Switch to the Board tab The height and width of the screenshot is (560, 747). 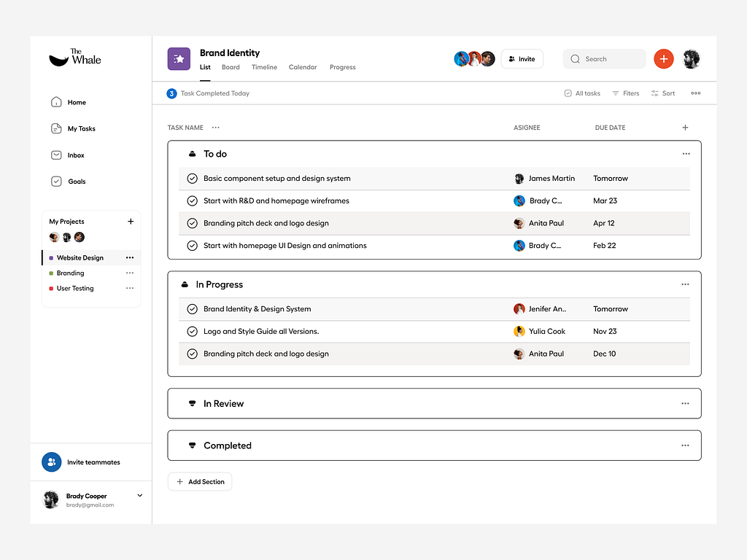(231, 66)
